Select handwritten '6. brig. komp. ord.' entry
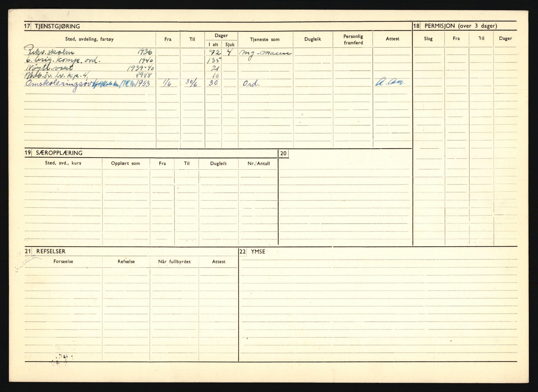 click(63, 61)
